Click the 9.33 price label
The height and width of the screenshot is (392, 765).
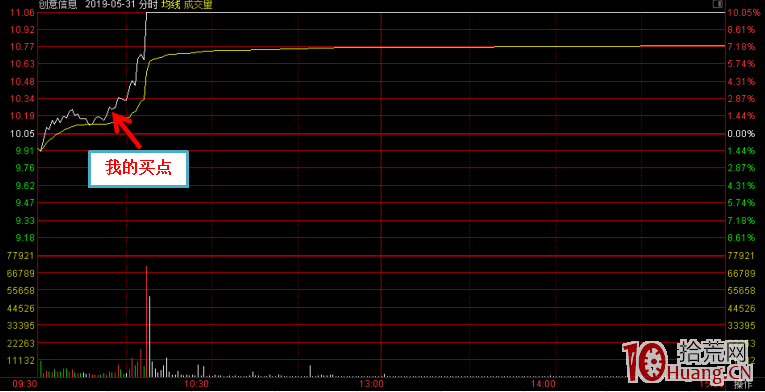pyautogui.click(x=25, y=220)
